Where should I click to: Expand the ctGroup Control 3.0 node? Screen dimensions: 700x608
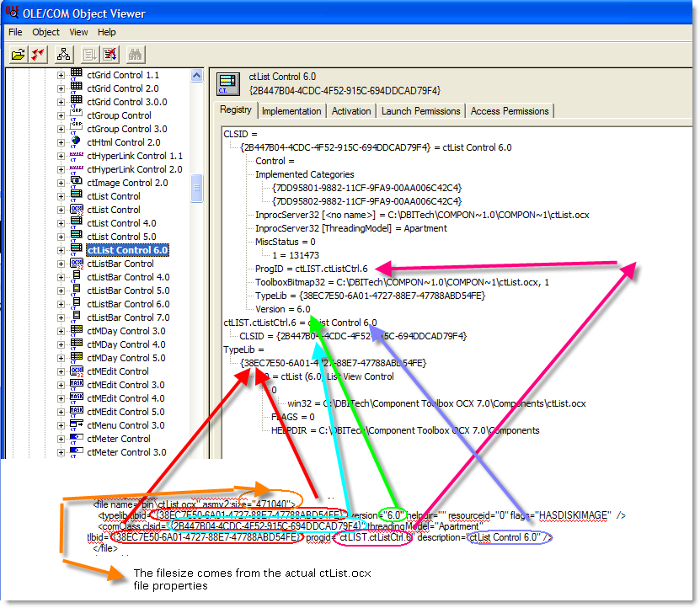coord(61,130)
